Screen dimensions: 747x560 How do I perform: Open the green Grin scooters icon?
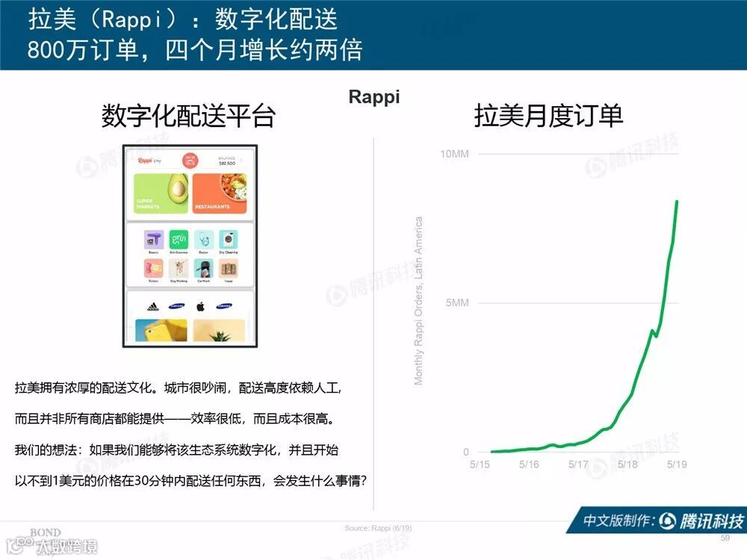pyautogui.click(x=179, y=240)
